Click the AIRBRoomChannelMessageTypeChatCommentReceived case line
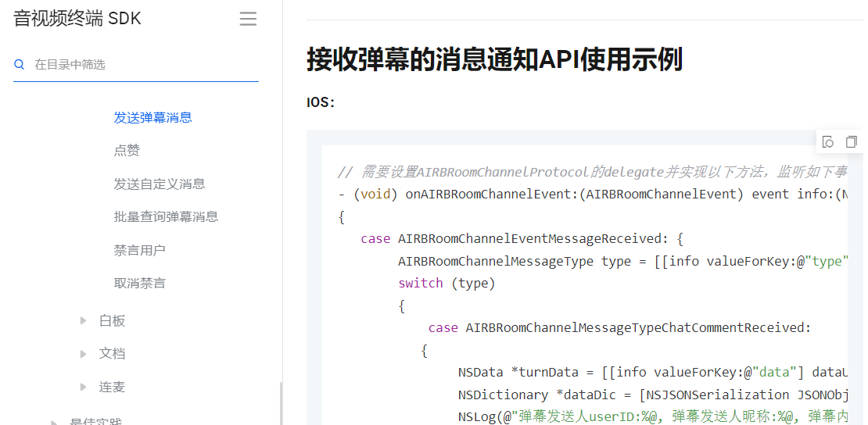This screenshot has height=425, width=868. tap(619, 327)
